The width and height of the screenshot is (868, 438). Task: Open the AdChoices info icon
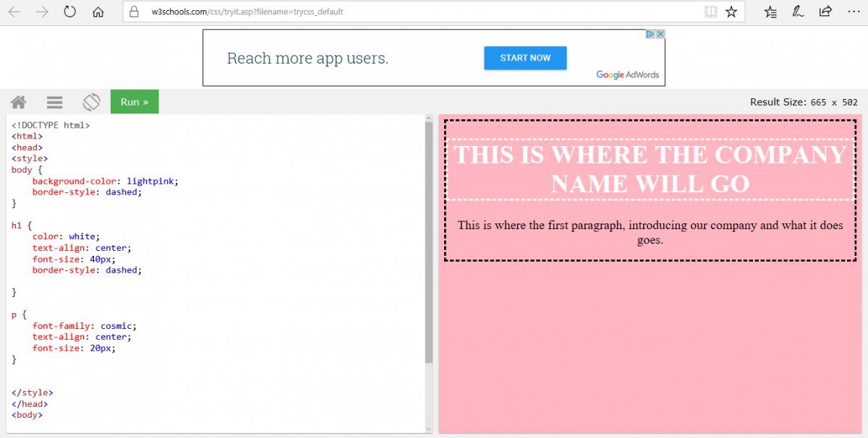[x=650, y=34]
